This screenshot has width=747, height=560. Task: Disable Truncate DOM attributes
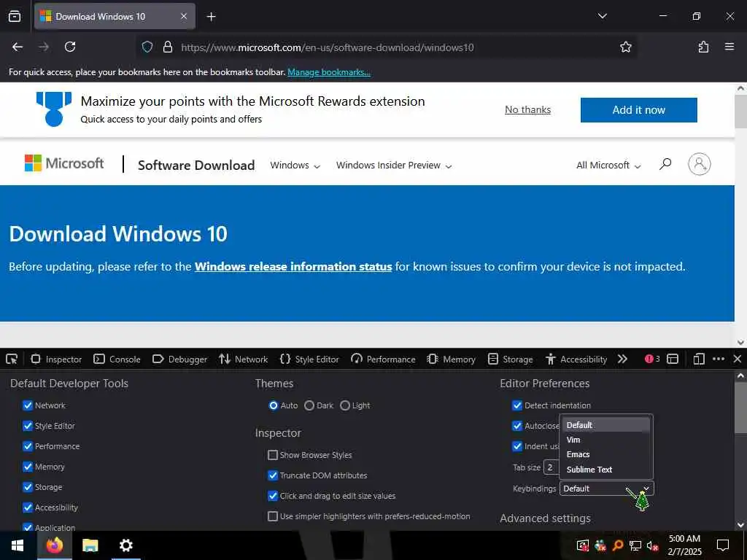coord(273,475)
